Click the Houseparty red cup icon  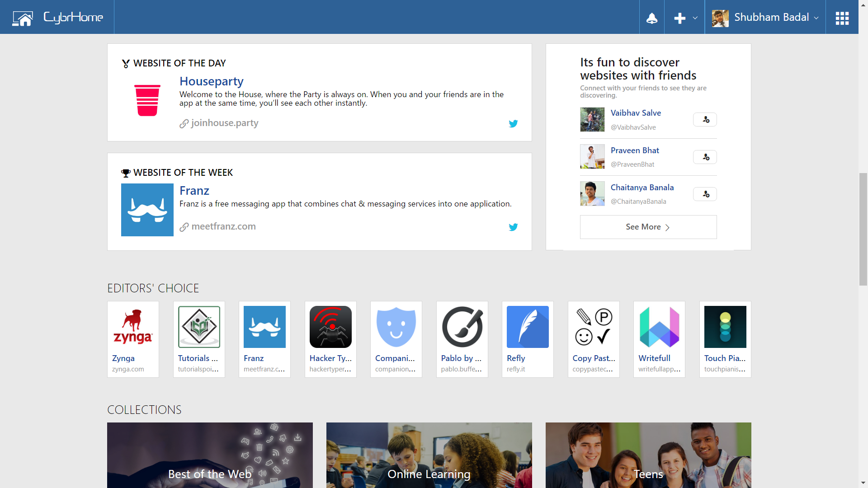point(147,100)
